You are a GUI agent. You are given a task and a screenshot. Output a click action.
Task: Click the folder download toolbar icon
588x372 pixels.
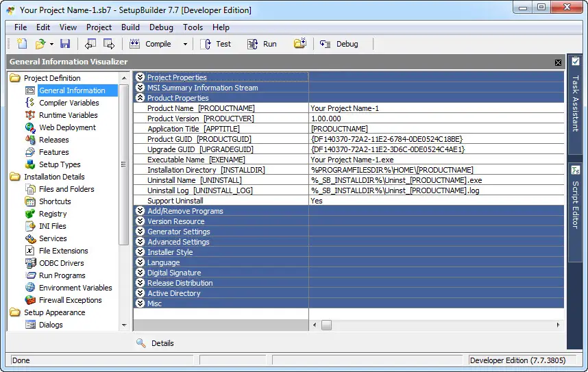point(300,43)
